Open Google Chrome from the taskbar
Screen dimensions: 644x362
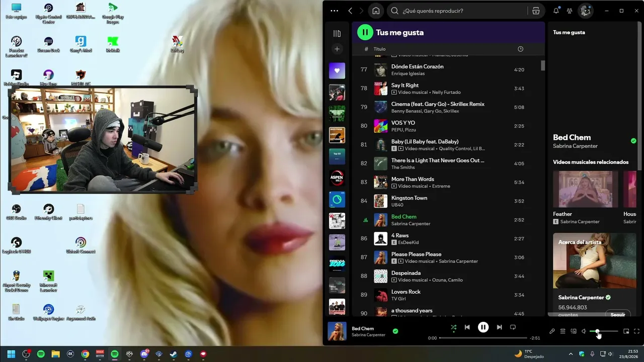85,354
